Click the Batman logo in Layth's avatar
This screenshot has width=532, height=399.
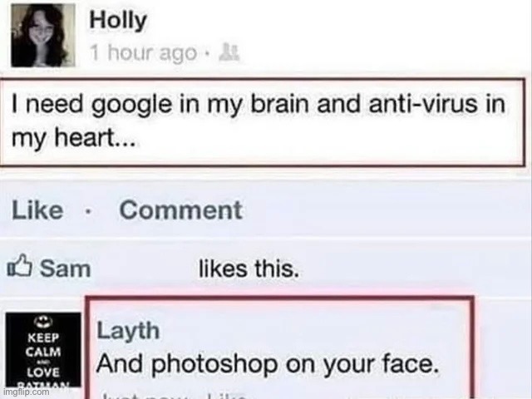tap(43, 322)
